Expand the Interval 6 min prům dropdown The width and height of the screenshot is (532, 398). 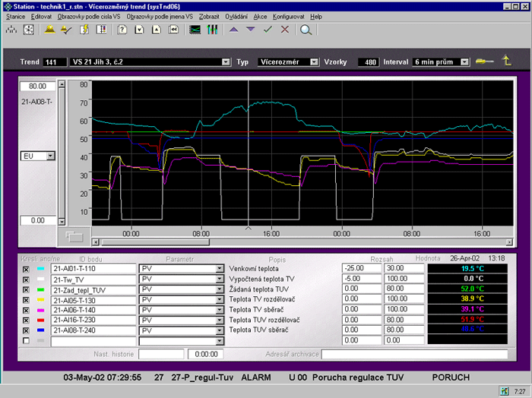tap(464, 62)
